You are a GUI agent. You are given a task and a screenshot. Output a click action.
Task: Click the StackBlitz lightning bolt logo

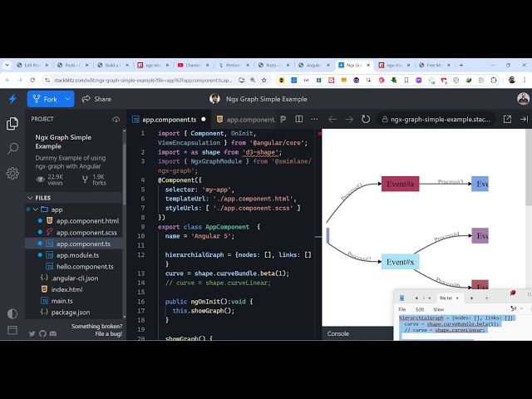click(x=12, y=99)
